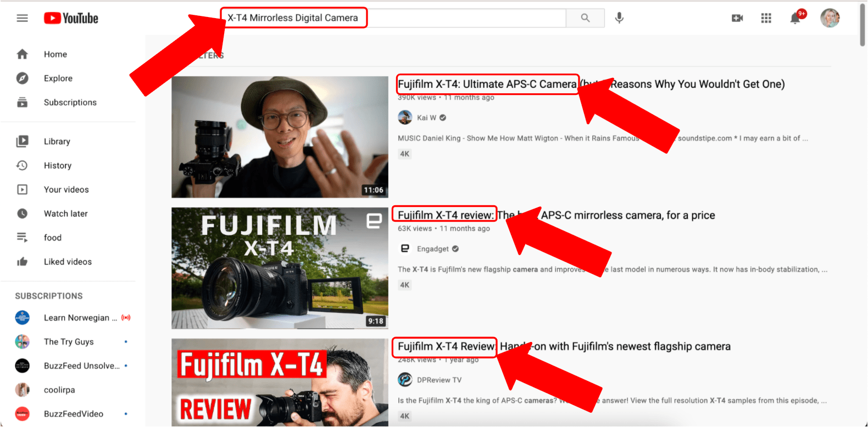Click the magnifying glass search button

pos(585,18)
